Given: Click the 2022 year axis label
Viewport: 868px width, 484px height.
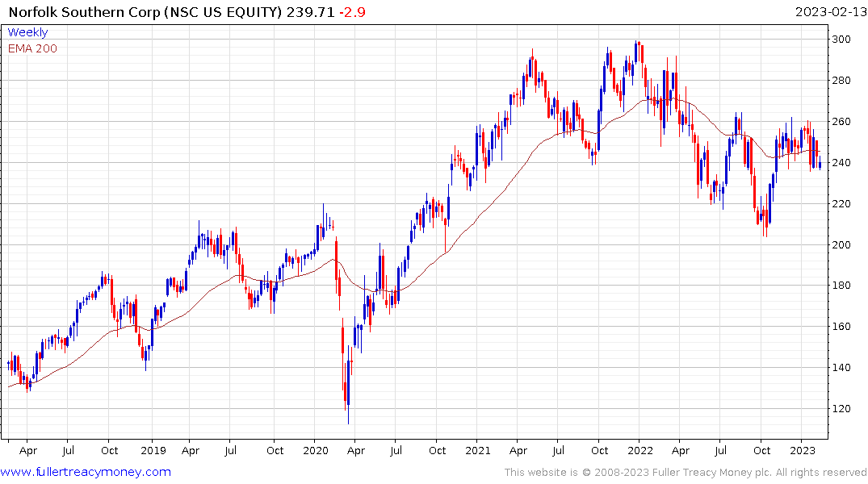Looking at the screenshot, I should coord(640,450).
